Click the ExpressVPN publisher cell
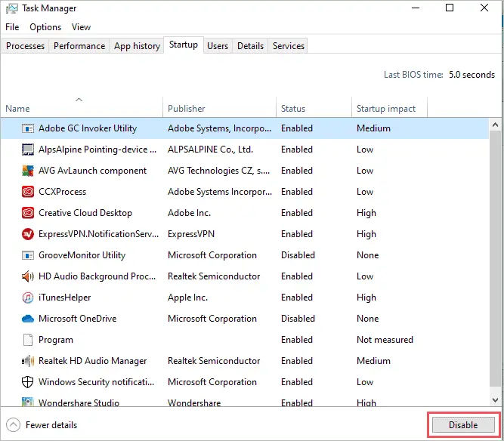The width and height of the screenshot is (504, 441). (191, 234)
